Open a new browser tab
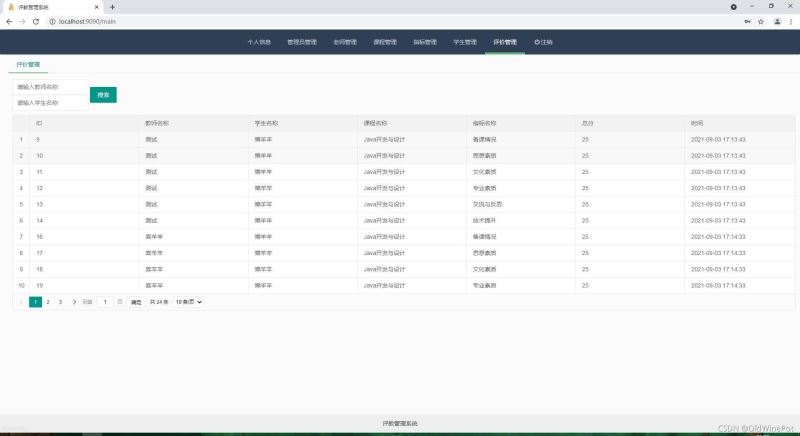 tap(112, 7)
